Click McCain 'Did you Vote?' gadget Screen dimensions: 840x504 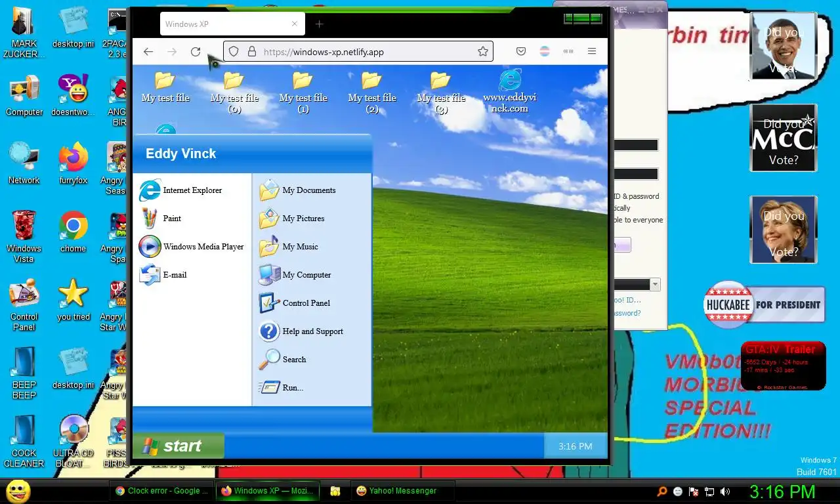(783, 138)
